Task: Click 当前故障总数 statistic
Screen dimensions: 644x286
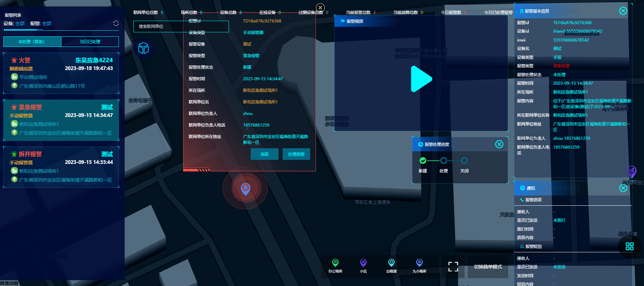Action: coord(408,13)
